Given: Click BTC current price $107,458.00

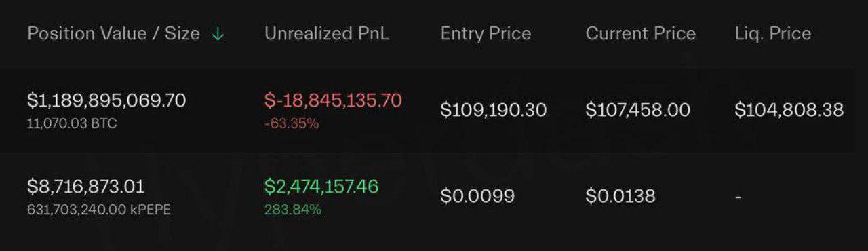Looking at the screenshot, I should [x=638, y=110].
